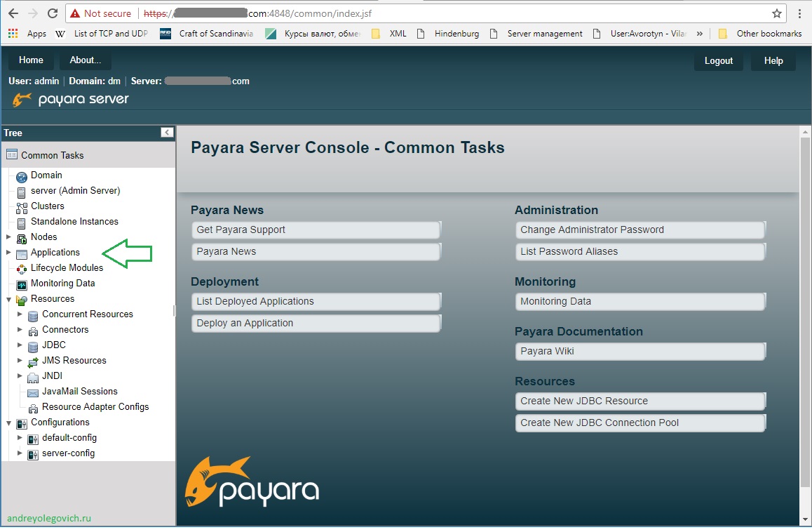Expand the Nodes tree node
Viewport: 812px width, 532px height.
(x=8, y=237)
